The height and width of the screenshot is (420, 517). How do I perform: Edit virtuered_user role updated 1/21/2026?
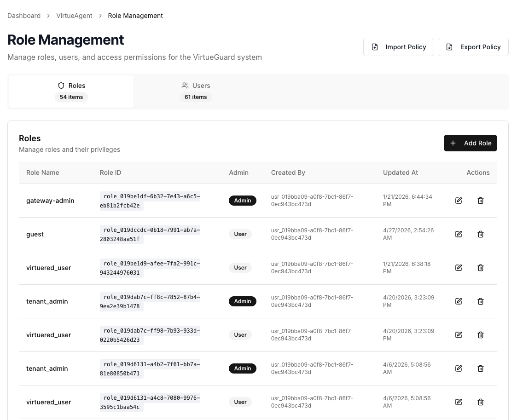(459, 268)
